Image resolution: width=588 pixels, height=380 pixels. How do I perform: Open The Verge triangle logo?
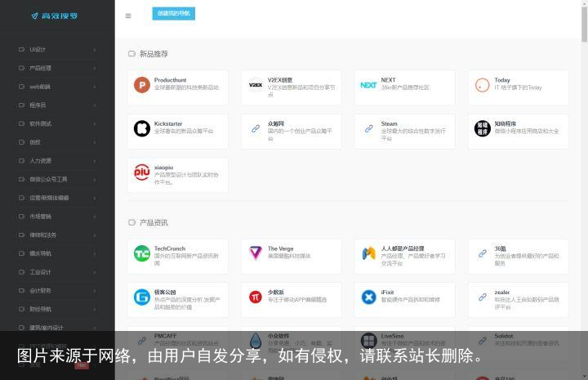coord(256,253)
